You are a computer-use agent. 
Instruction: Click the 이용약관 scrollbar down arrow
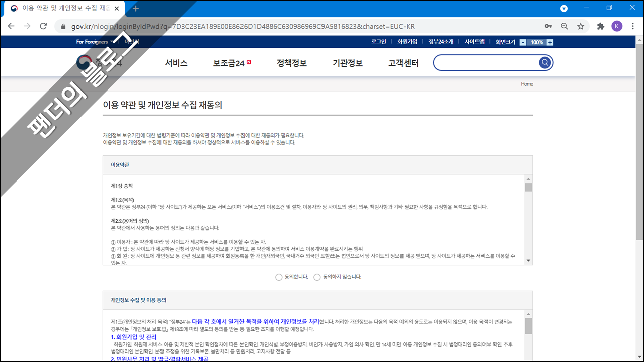[528, 260]
